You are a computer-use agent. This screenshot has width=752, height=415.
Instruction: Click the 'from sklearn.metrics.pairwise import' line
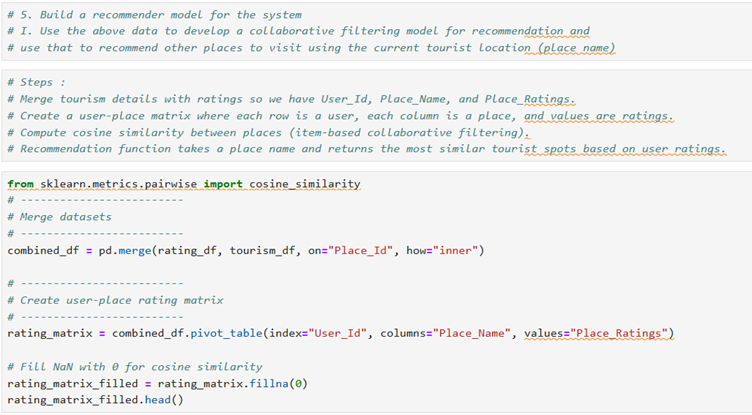[120, 184]
